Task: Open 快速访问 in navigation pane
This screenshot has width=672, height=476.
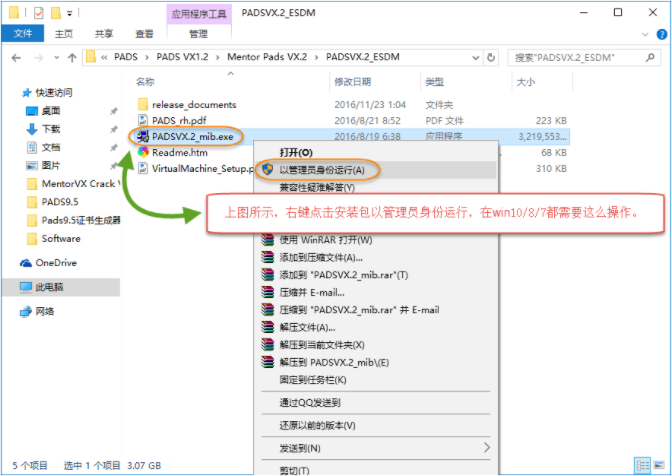Action: coord(54,93)
